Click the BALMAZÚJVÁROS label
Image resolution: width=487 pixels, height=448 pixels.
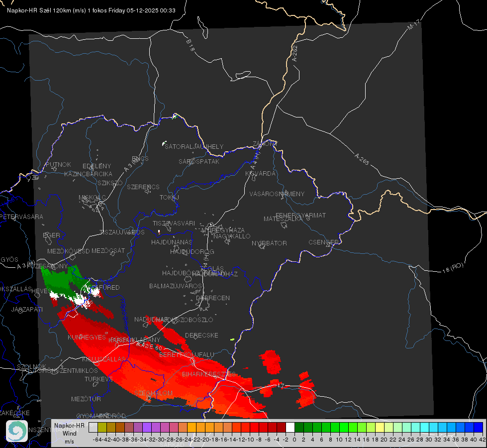(176, 286)
